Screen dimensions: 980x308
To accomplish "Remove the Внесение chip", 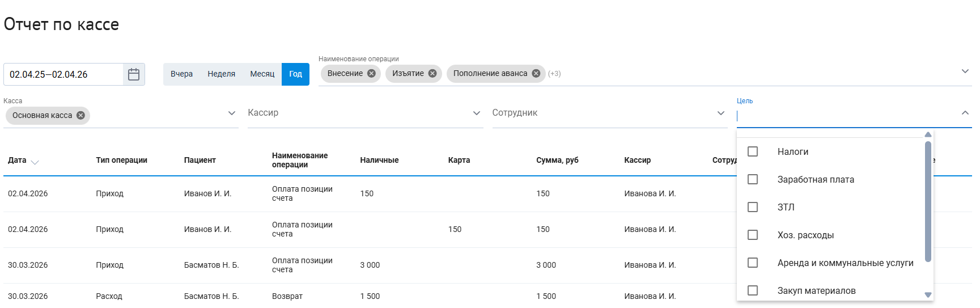I will 371,73.
